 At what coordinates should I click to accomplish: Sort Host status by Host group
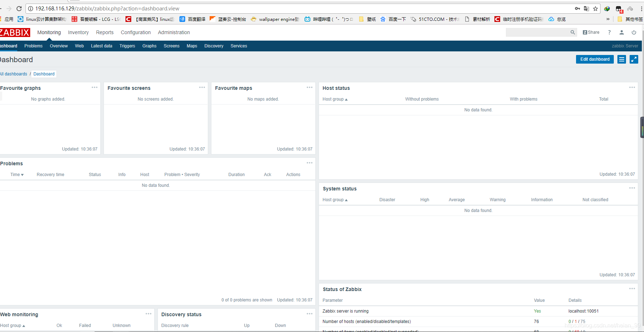point(335,99)
